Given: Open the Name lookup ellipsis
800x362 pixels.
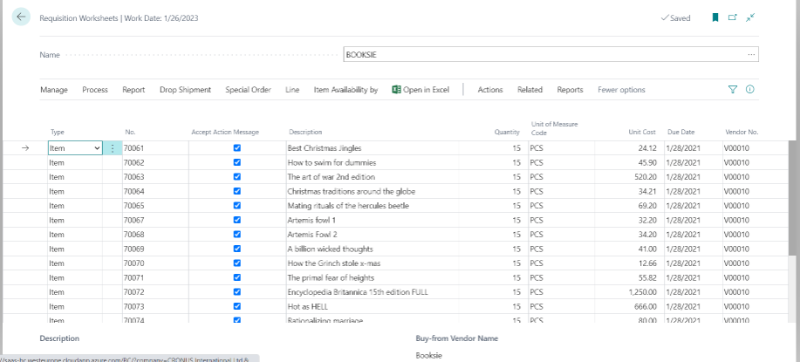Looking at the screenshot, I should tap(751, 55).
